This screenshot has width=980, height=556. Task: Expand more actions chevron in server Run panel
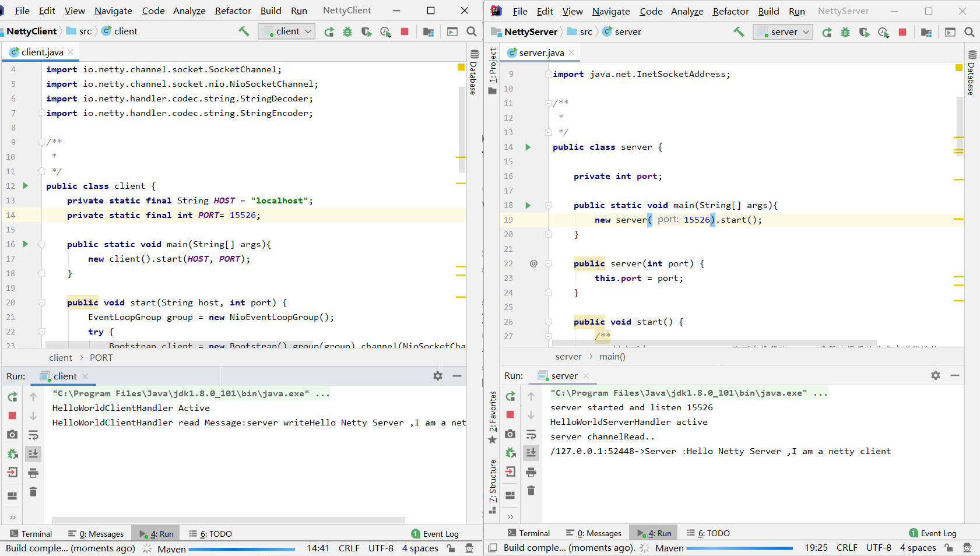(x=511, y=516)
